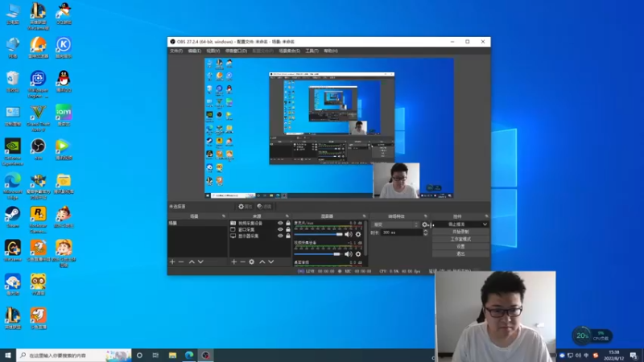Screen dimensions: 644x362
Task: Open Kugou music K icon shortcut
Action: pyautogui.click(x=64, y=47)
